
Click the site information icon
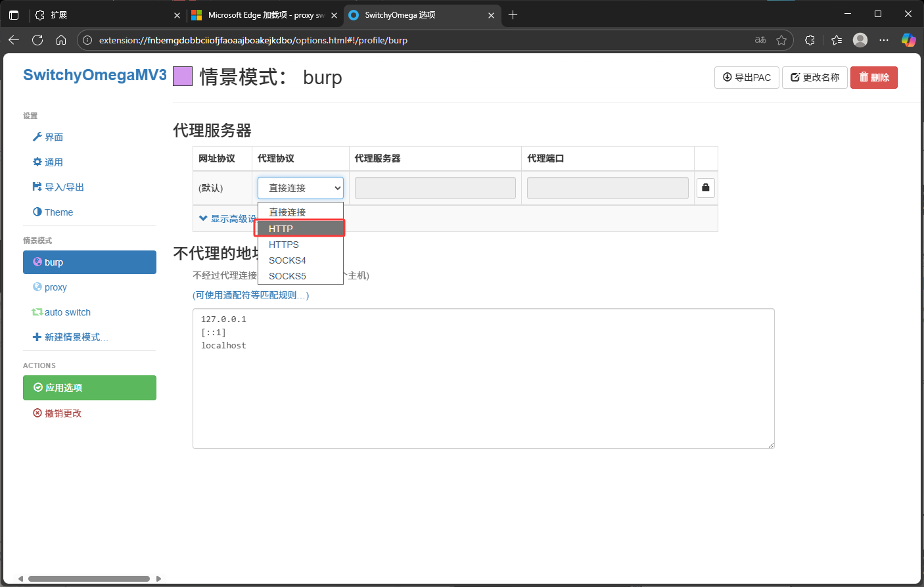click(87, 40)
